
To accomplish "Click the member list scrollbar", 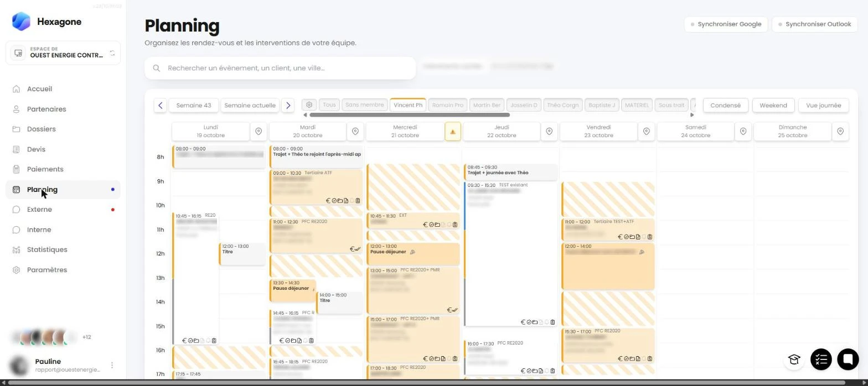I will pos(410,115).
